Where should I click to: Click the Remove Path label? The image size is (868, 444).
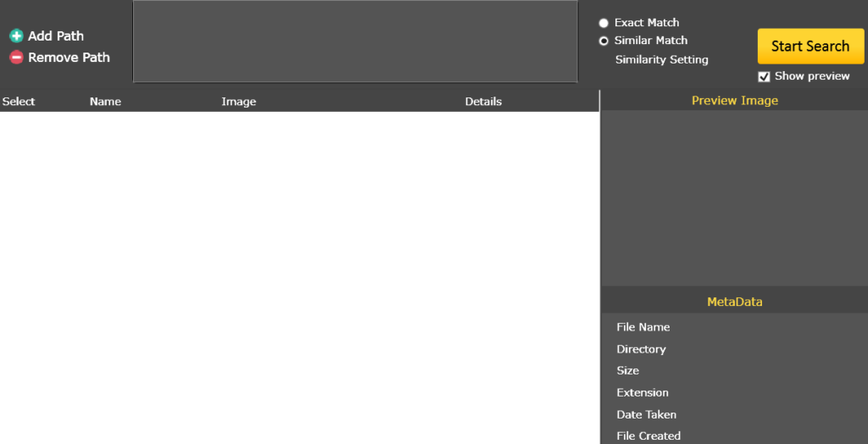coord(70,58)
